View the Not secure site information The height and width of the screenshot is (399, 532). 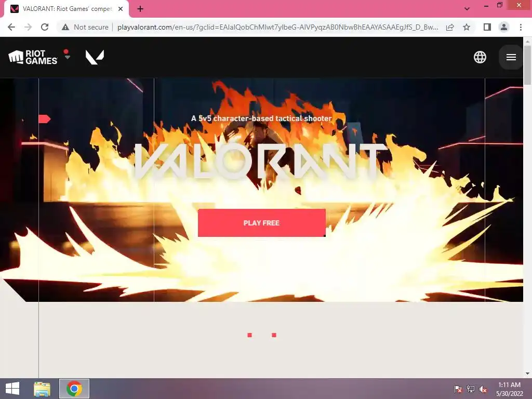pos(85,27)
